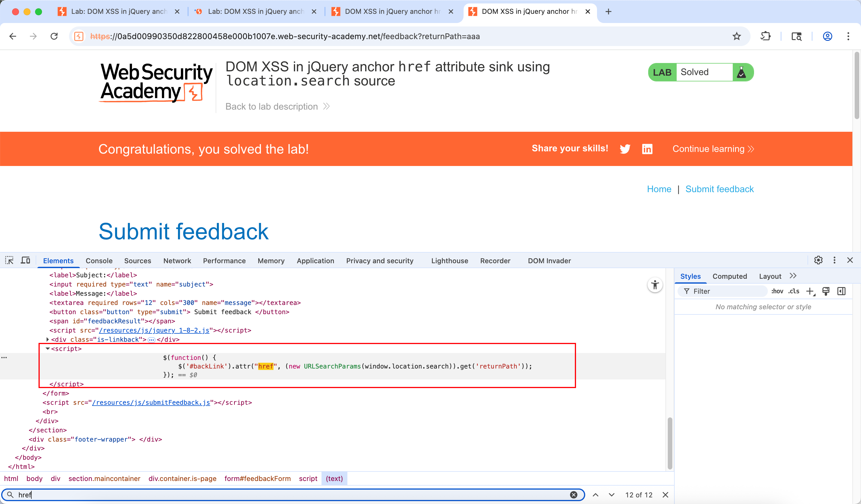
Task: Toggle the device emulation toolbar
Action: point(25,260)
